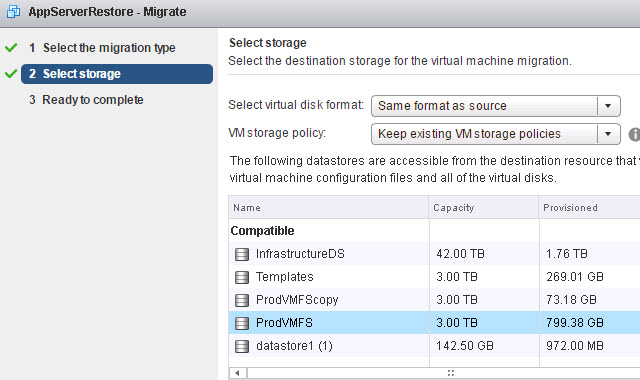Click 3.00 TB capacity in ProdVMFScopy row
This screenshot has height=380, width=640.
click(457, 300)
